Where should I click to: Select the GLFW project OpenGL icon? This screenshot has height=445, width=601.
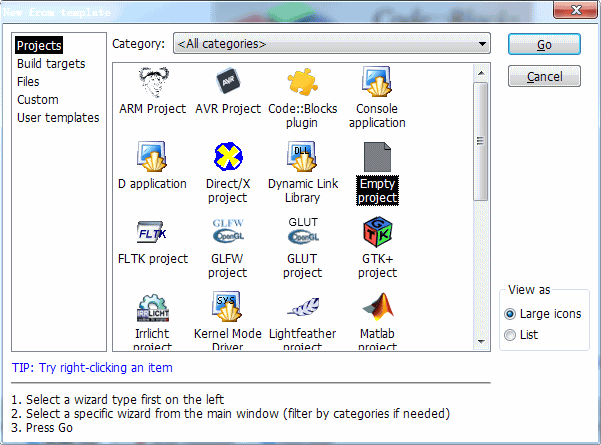click(x=228, y=231)
